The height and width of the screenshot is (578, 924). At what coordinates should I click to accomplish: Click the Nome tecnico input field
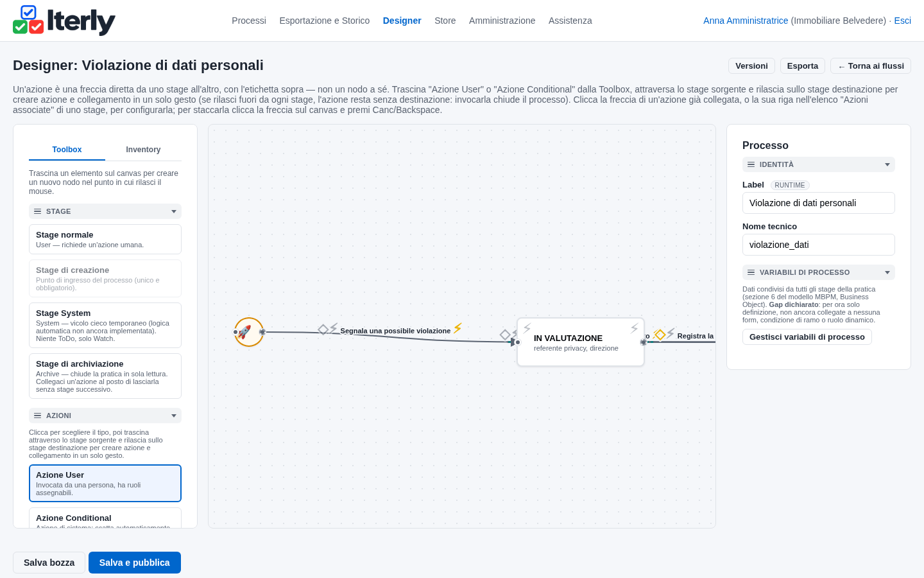coord(819,245)
